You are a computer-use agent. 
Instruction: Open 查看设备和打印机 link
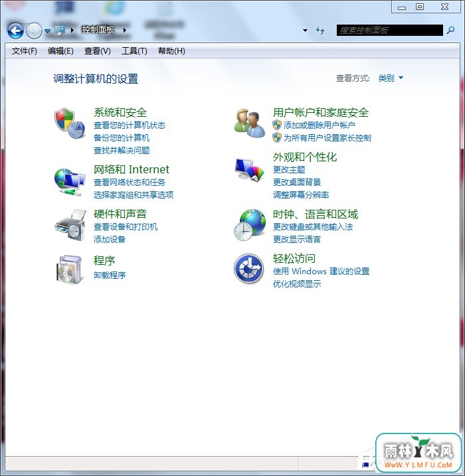tap(126, 227)
